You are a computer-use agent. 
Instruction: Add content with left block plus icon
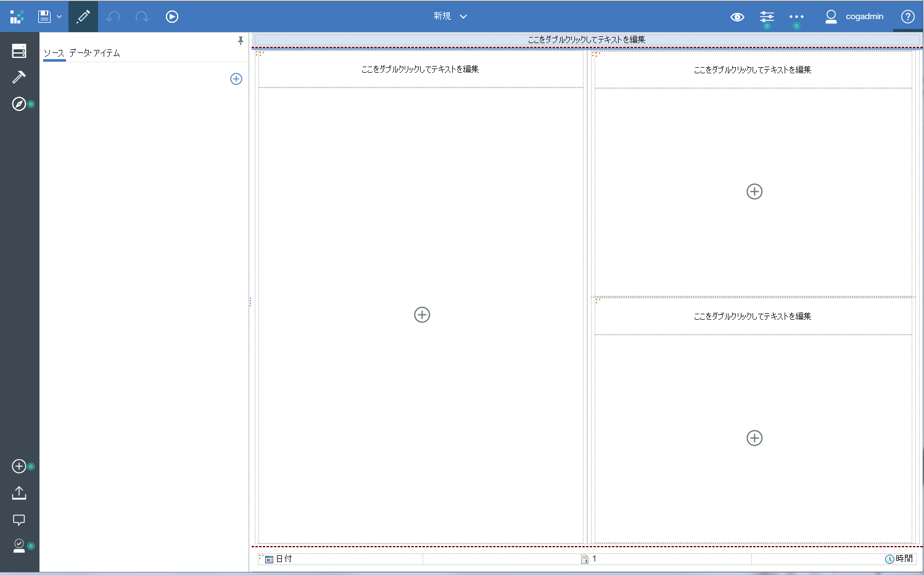pyautogui.click(x=422, y=315)
